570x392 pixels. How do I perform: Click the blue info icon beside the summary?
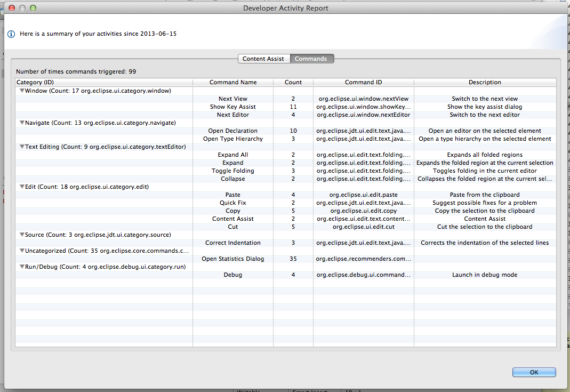coord(11,34)
